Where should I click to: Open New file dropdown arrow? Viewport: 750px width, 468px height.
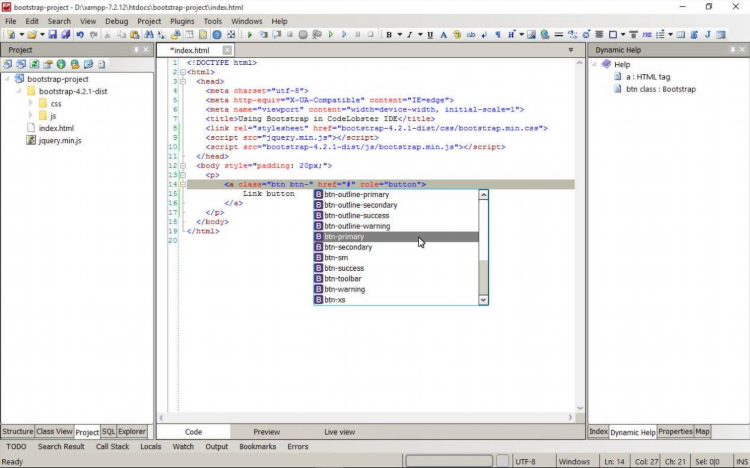click(x=21, y=34)
